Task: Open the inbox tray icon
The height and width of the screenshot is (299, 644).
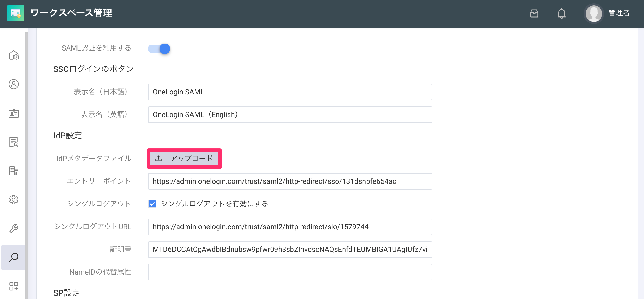Action: pyautogui.click(x=534, y=13)
